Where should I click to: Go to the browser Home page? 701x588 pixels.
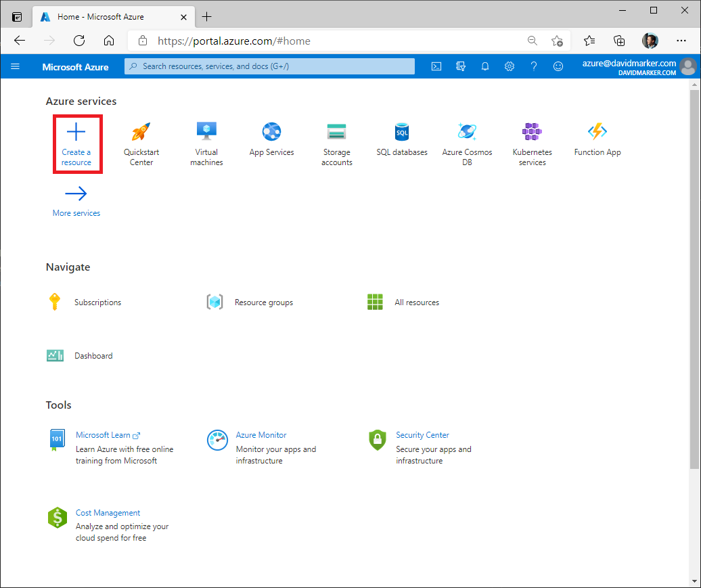pos(109,41)
